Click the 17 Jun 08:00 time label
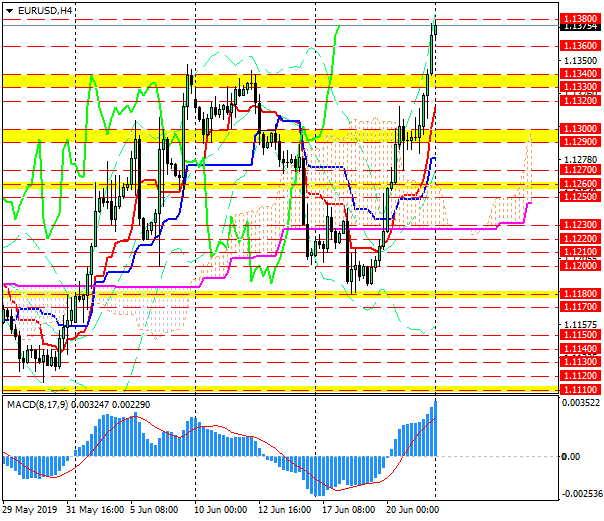The width and height of the screenshot is (604, 521). point(347,508)
